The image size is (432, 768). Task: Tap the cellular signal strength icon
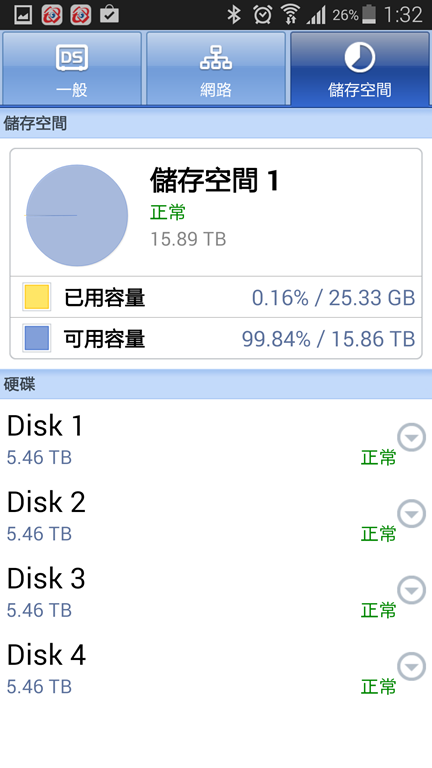(316, 15)
